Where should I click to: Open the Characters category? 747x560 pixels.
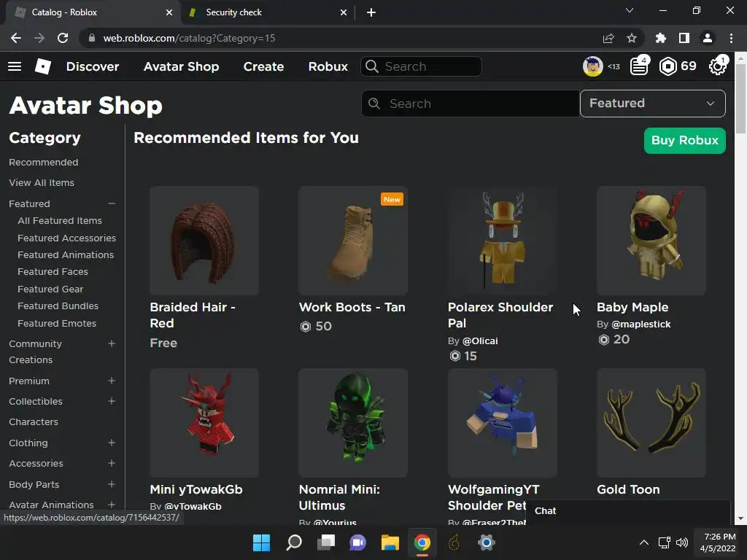click(34, 422)
